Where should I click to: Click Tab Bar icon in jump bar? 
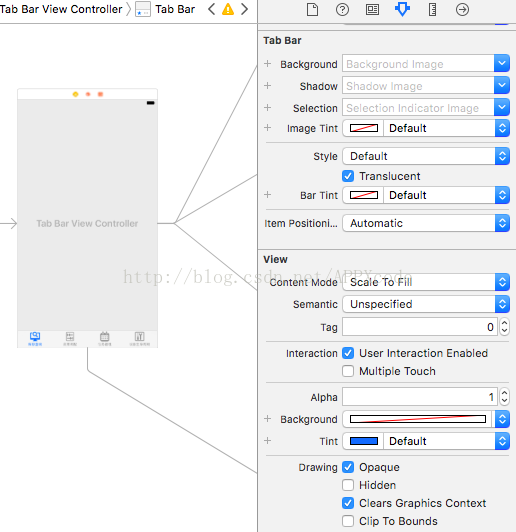click(143, 9)
